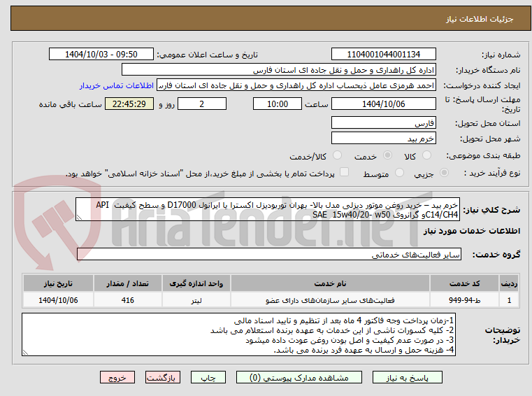Click the چاپ print button
Screen dimensions: 532x396
(x=208, y=378)
